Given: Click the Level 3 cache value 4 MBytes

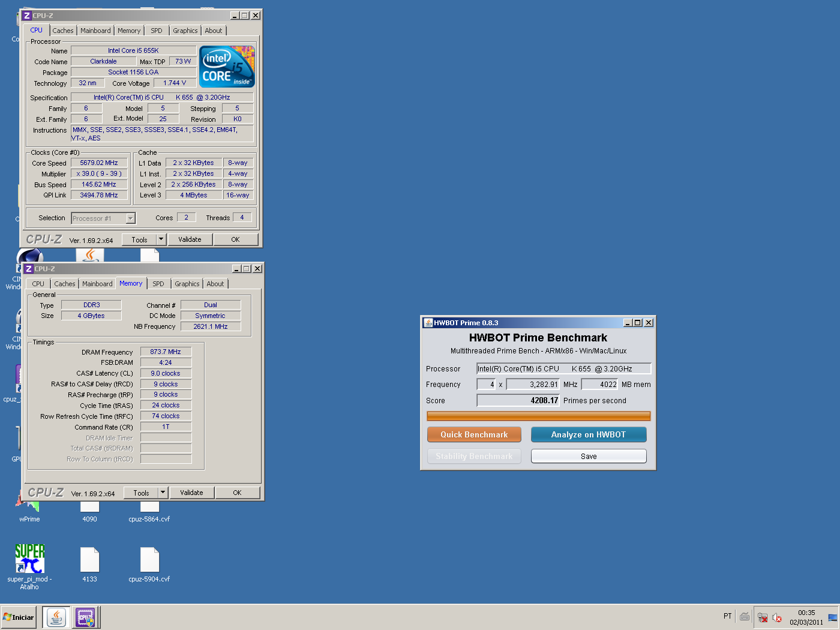Looking at the screenshot, I should pyautogui.click(x=193, y=195).
